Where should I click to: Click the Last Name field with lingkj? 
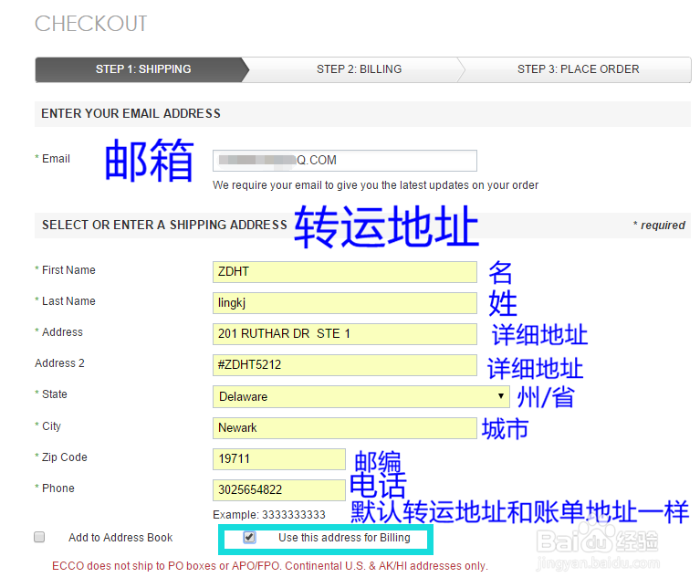coord(345,303)
